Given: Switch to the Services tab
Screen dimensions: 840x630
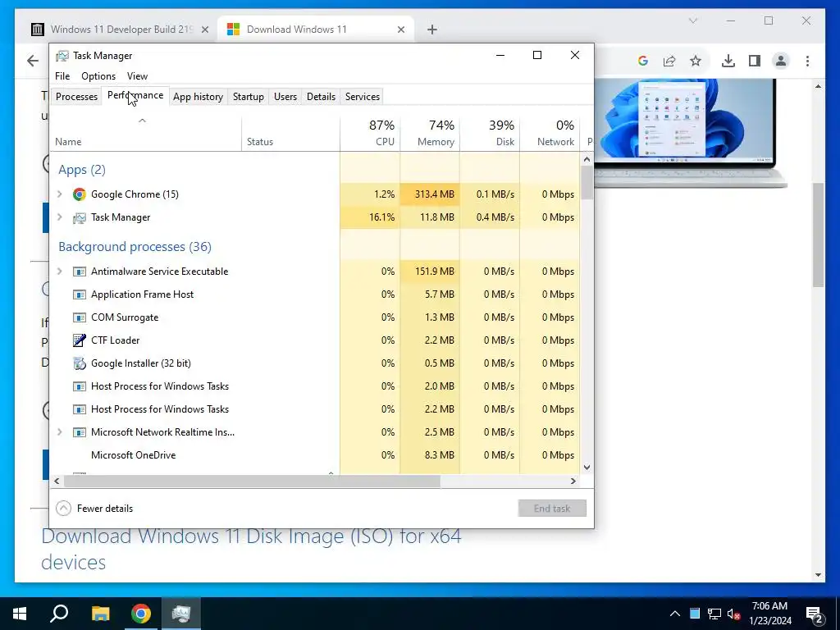Looking at the screenshot, I should point(363,97).
